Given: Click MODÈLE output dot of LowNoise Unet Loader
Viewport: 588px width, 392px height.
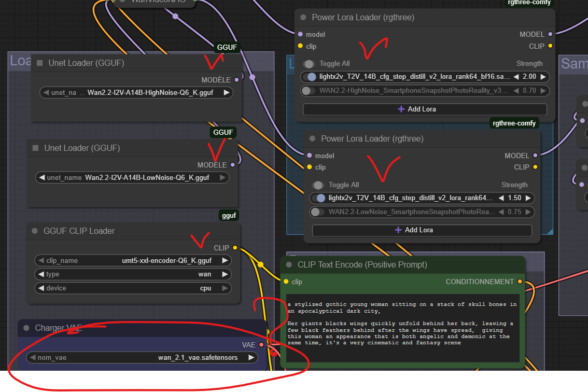Looking at the screenshot, I should pyautogui.click(x=233, y=165).
